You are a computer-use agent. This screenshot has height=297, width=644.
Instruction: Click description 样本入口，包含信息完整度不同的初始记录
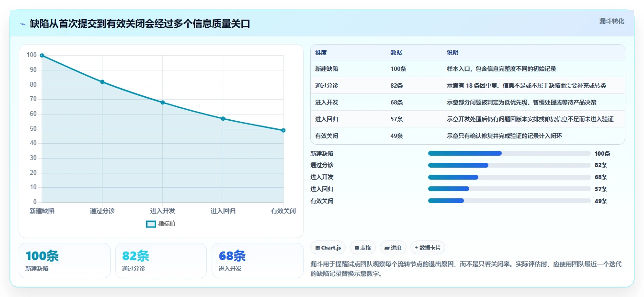click(501, 69)
